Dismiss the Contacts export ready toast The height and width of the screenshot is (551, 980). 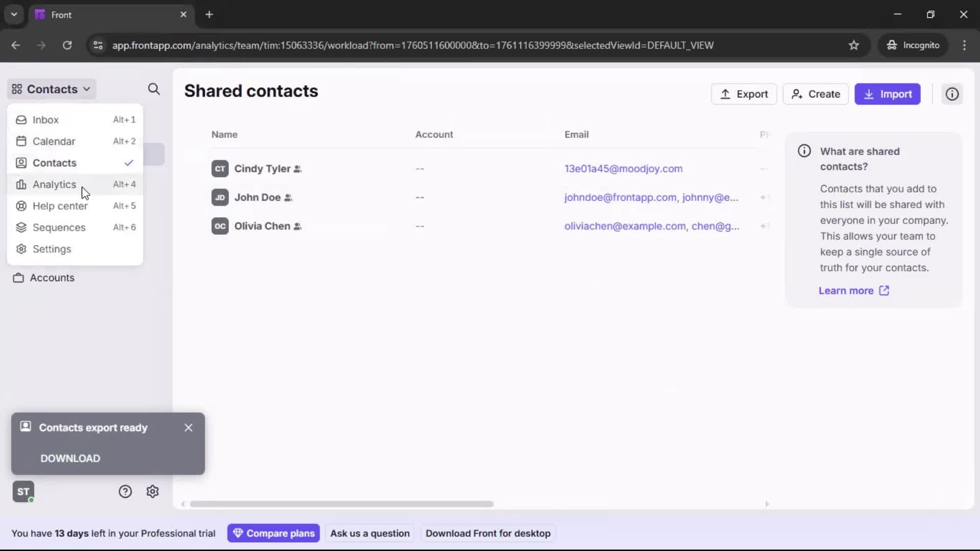tap(188, 428)
